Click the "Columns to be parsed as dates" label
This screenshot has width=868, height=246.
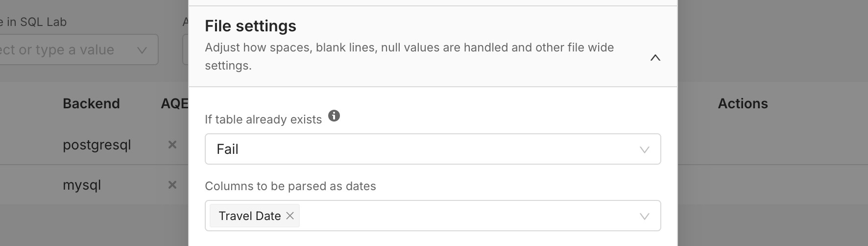click(x=290, y=186)
